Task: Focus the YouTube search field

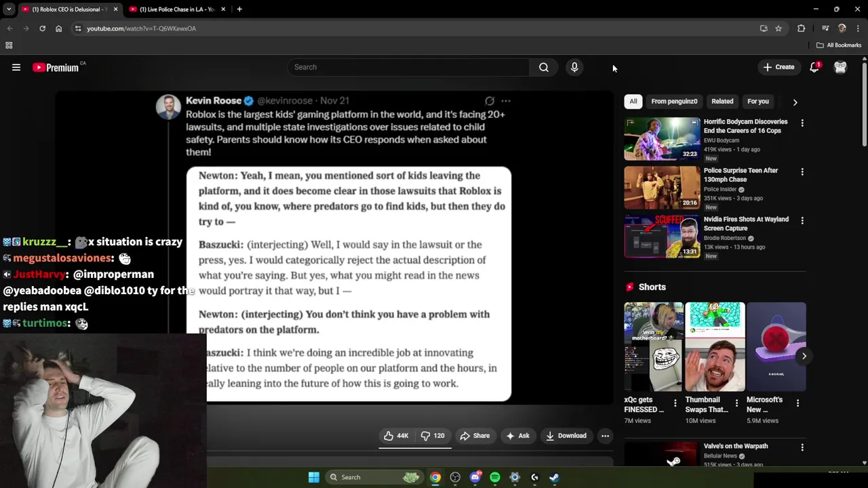Action: (x=408, y=67)
